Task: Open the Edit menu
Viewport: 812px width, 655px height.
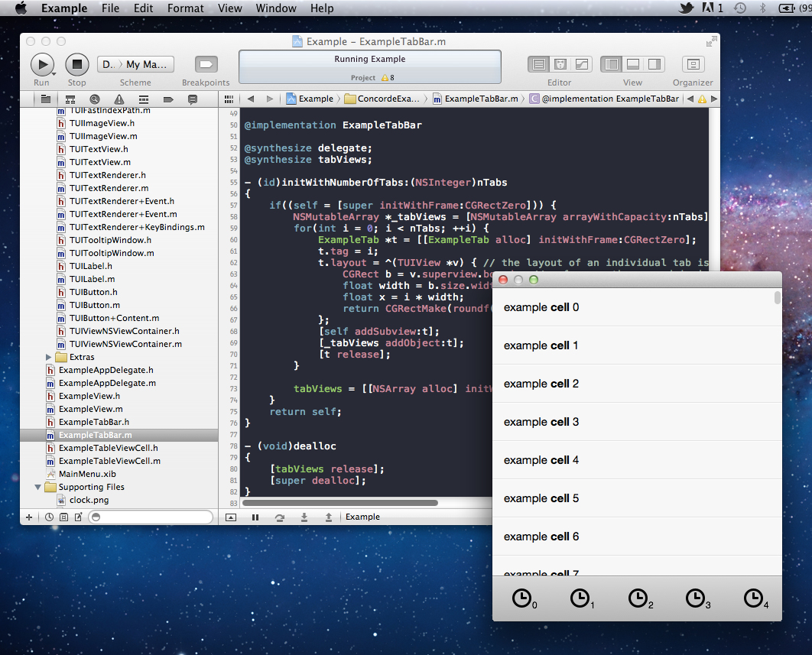Action: [x=143, y=8]
